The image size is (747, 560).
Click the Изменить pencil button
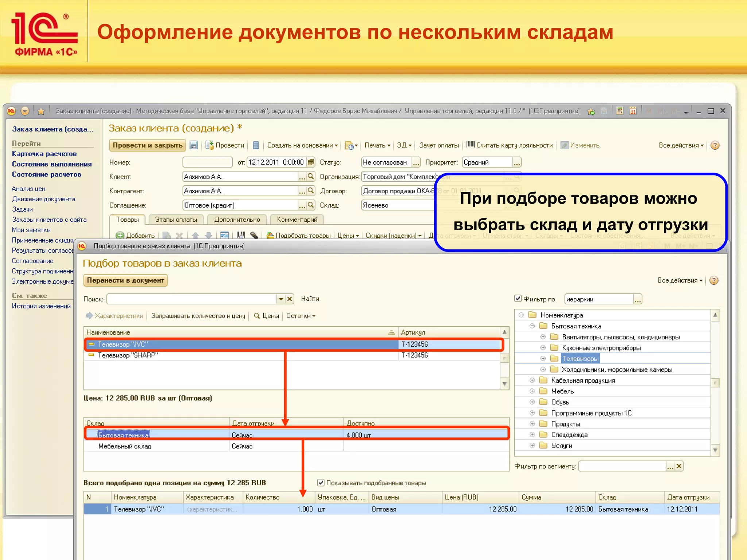(580, 145)
